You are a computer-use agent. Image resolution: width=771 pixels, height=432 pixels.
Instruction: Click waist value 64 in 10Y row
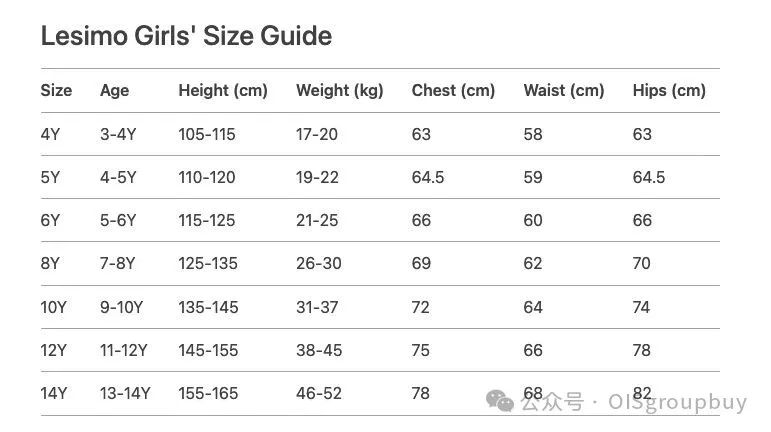(x=533, y=307)
